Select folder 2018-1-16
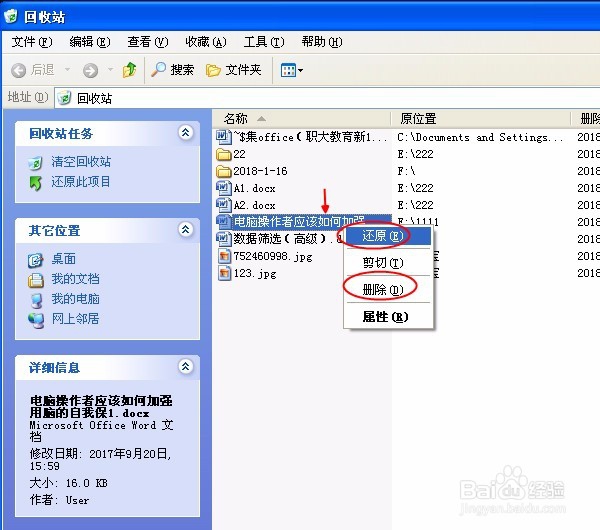This screenshot has width=600, height=530. pyautogui.click(x=252, y=171)
